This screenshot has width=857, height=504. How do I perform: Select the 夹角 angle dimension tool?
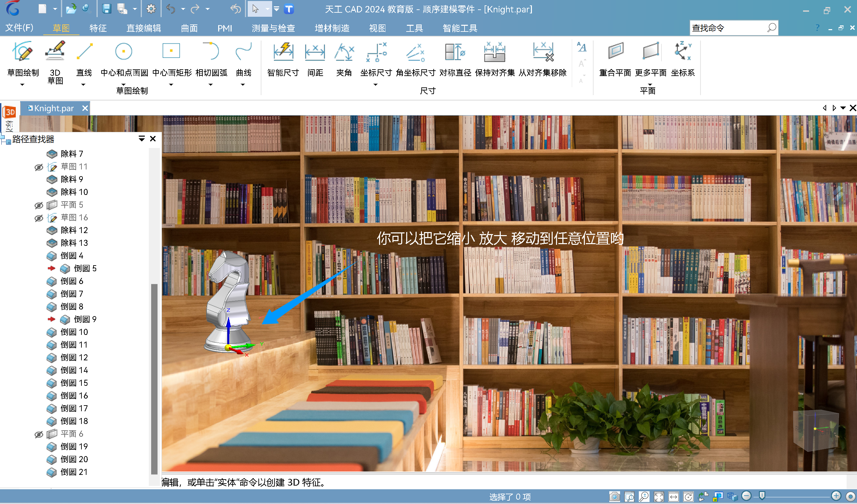344,52
